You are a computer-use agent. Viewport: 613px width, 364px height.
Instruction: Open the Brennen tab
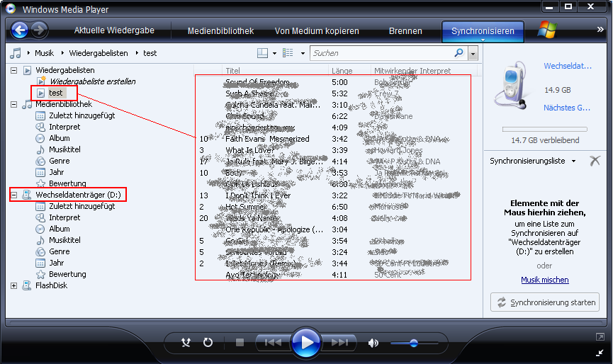pyautogui.click(x=405, y=31)
